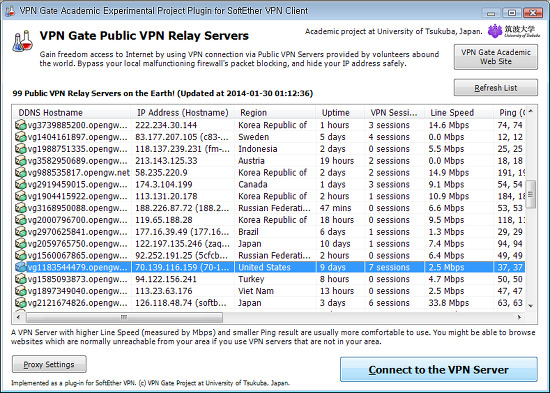Click server icon for vg3739885200 row

pyautogui.click(x=21, y=125)
